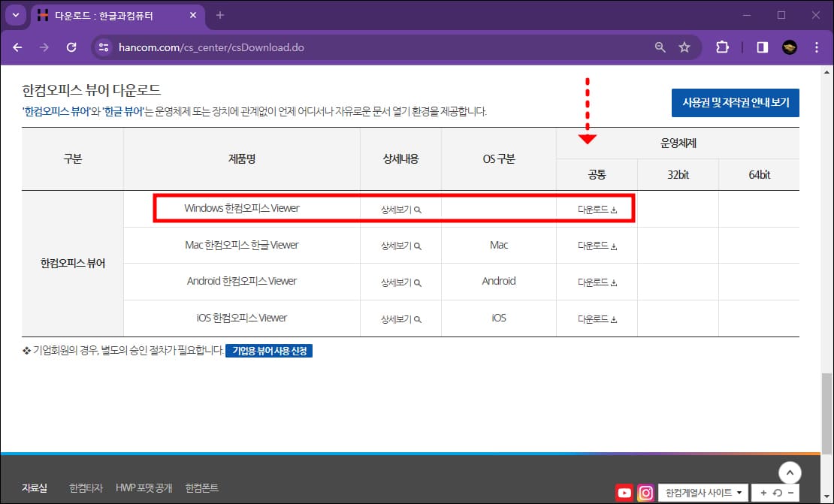This screenshot has height=504, width=834.
Task: Open 사용권 및 저작권 안내 보기 button
Action: tap(736, 103)
